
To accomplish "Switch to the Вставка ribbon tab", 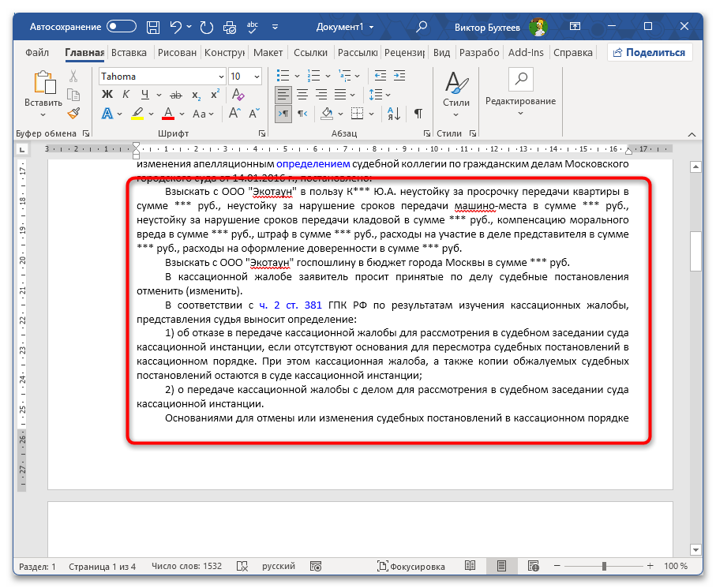I will [x=128, y=53].
